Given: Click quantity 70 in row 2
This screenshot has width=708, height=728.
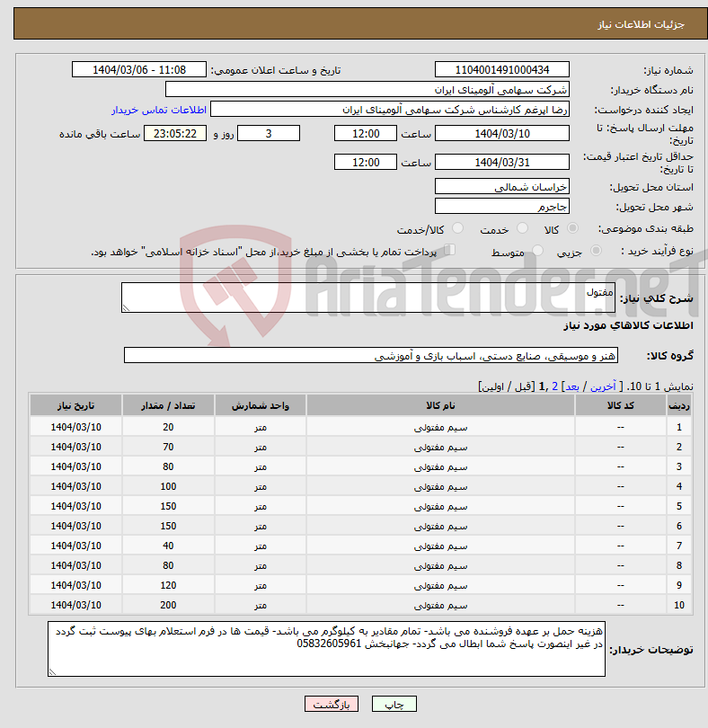Looking at the screenshot, I should pos(168,447).
